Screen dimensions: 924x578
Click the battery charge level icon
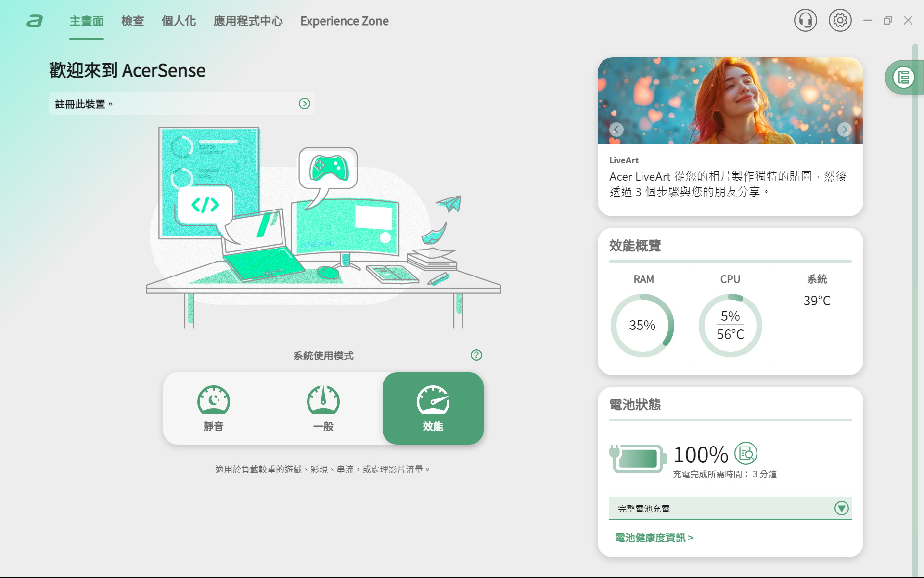638,458
